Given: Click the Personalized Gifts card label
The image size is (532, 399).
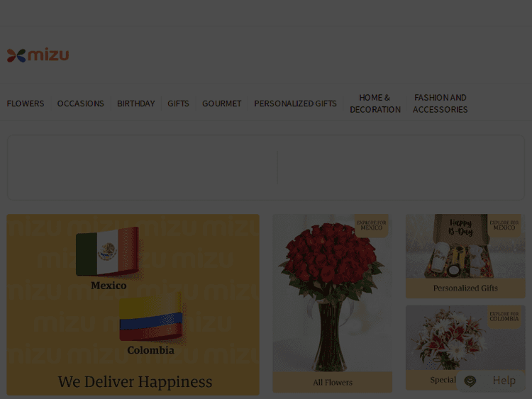Looking at the screenshot, I should point(465,288).
